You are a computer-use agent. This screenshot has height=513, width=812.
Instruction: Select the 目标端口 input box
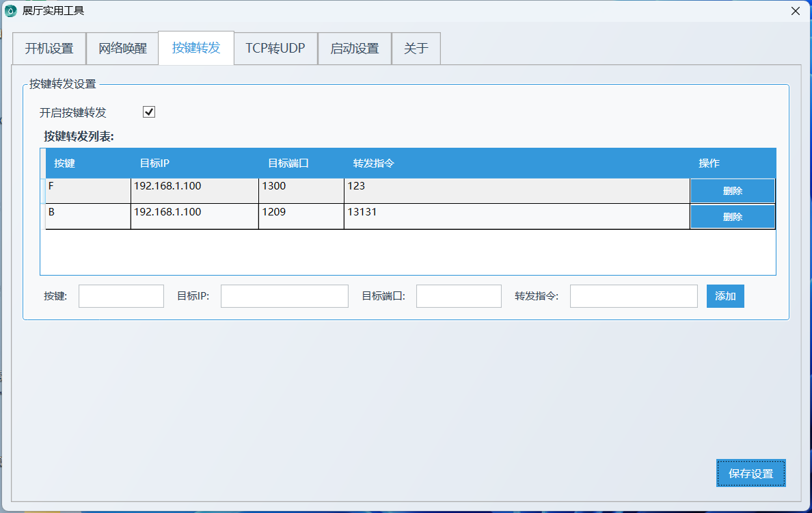(459, 296)
